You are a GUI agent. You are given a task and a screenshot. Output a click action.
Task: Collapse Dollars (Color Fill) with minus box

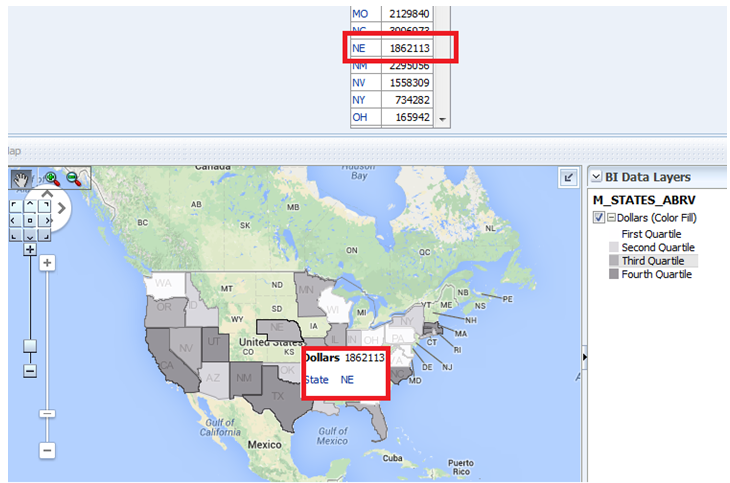611,218
